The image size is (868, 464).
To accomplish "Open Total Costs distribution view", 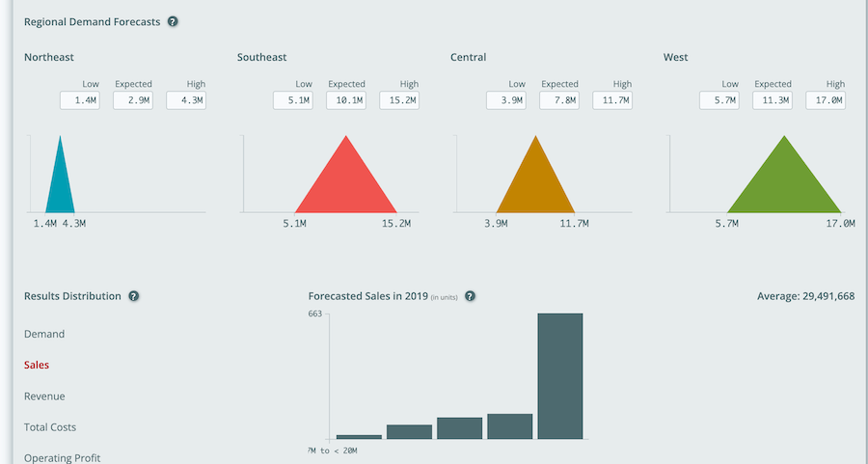I will point(50,426).
